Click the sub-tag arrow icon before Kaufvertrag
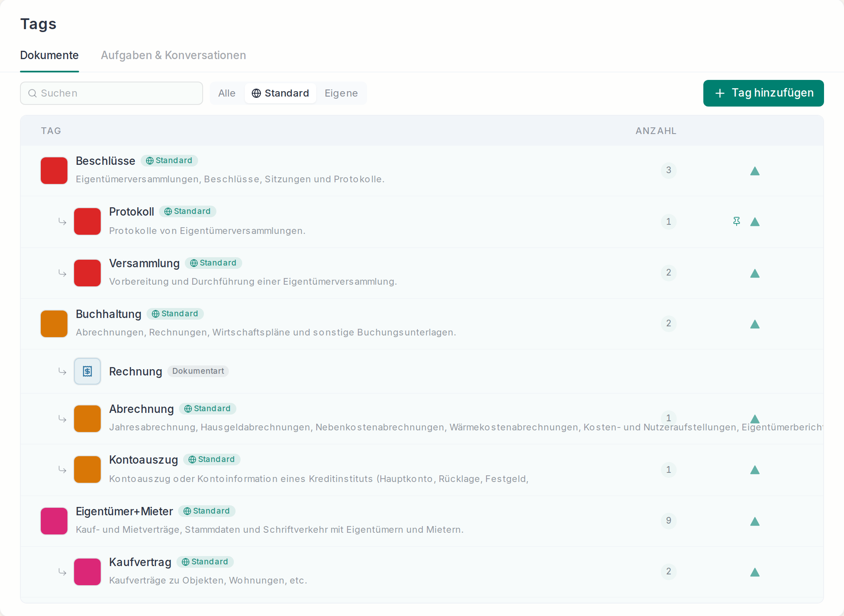 (x=62, y=572)
